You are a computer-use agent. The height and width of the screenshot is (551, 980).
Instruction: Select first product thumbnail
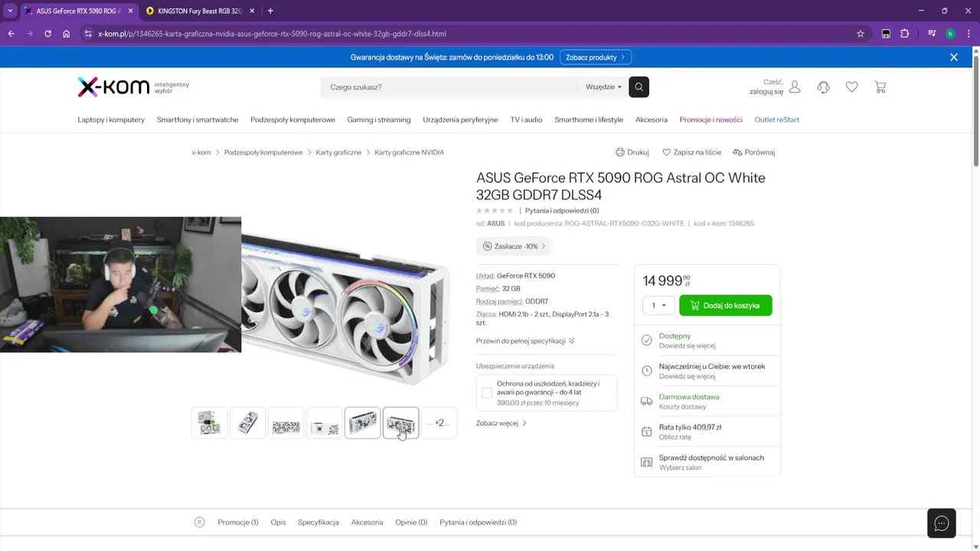[x=209, y=423]
